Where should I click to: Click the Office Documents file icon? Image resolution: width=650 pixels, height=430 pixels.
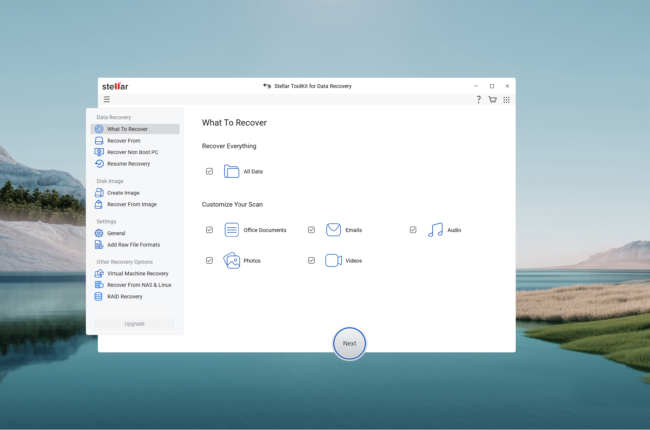point(232,230)
